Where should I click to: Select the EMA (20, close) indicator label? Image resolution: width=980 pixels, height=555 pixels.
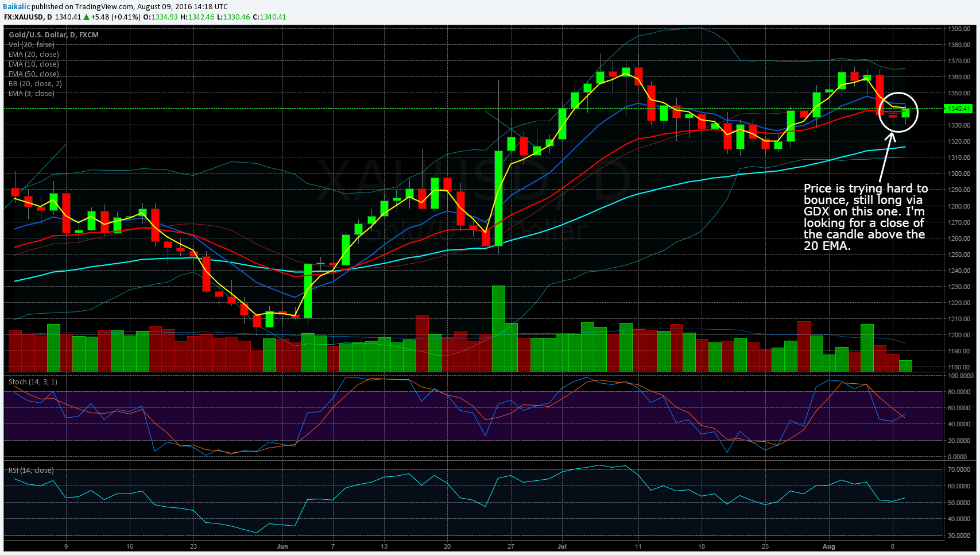tap(33, 55)
